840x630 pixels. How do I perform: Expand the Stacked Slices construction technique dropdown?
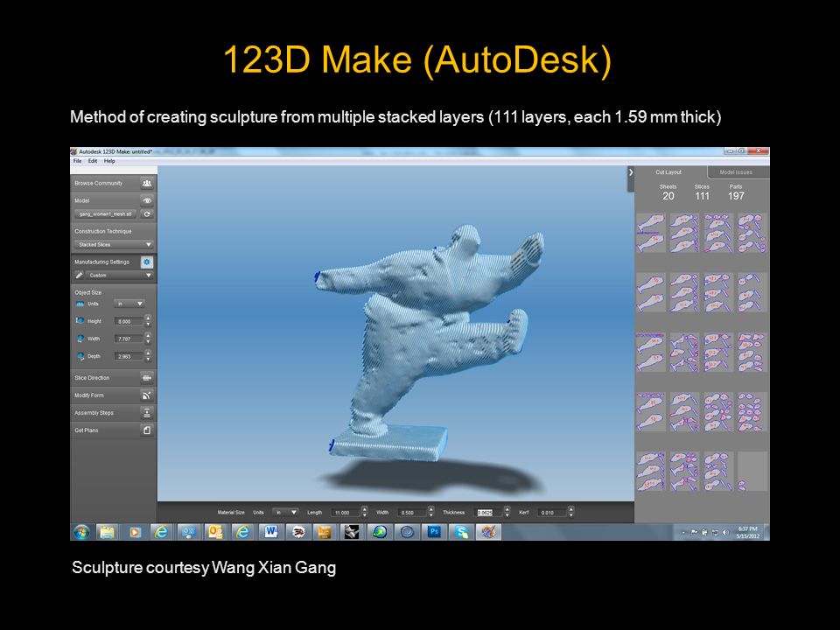tap(114, 244)
